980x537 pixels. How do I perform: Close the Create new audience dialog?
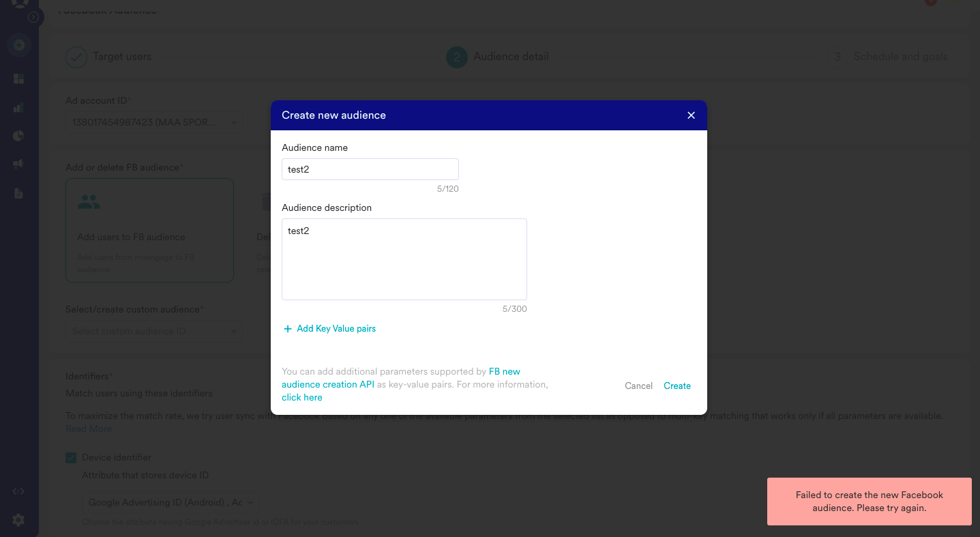tap(691, 115)
